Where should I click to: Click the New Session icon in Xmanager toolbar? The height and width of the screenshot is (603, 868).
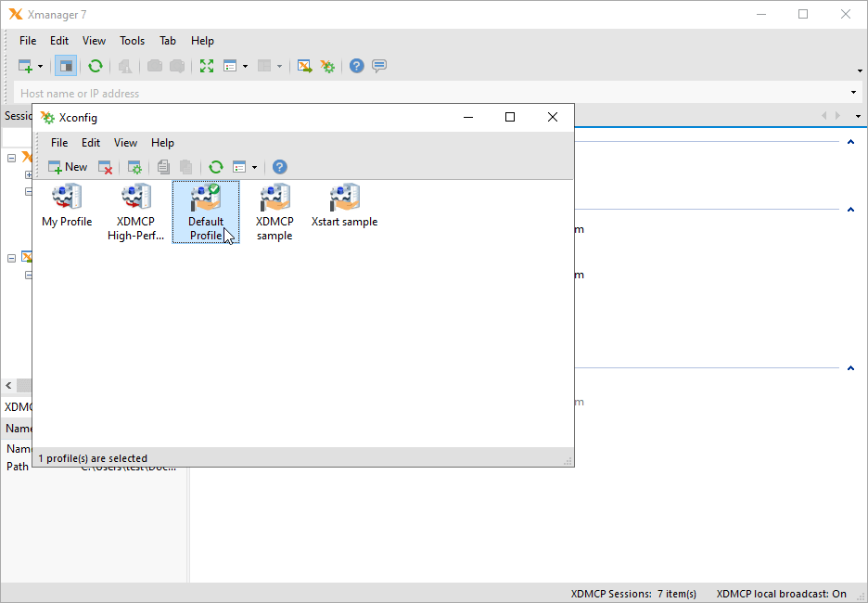tap(25, 67)
